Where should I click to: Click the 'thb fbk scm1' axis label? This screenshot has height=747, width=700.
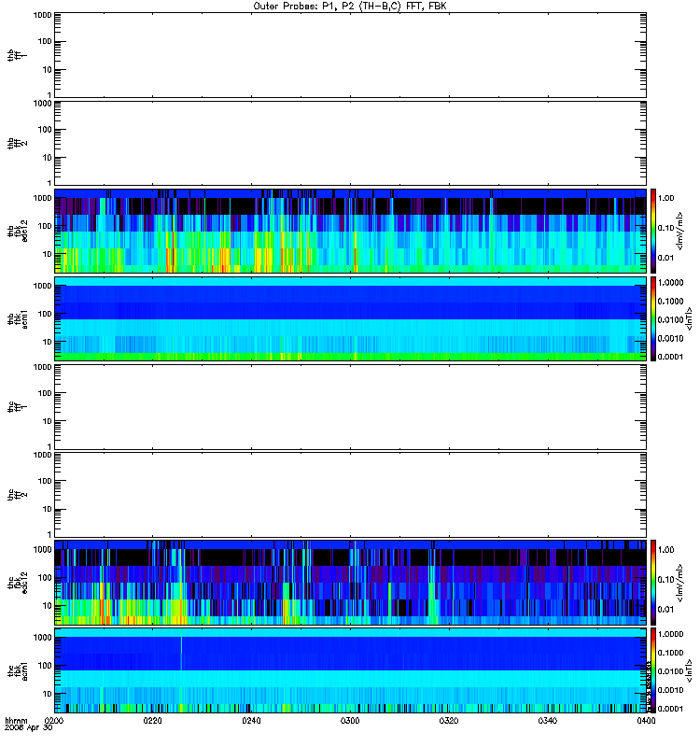(17, 318)
